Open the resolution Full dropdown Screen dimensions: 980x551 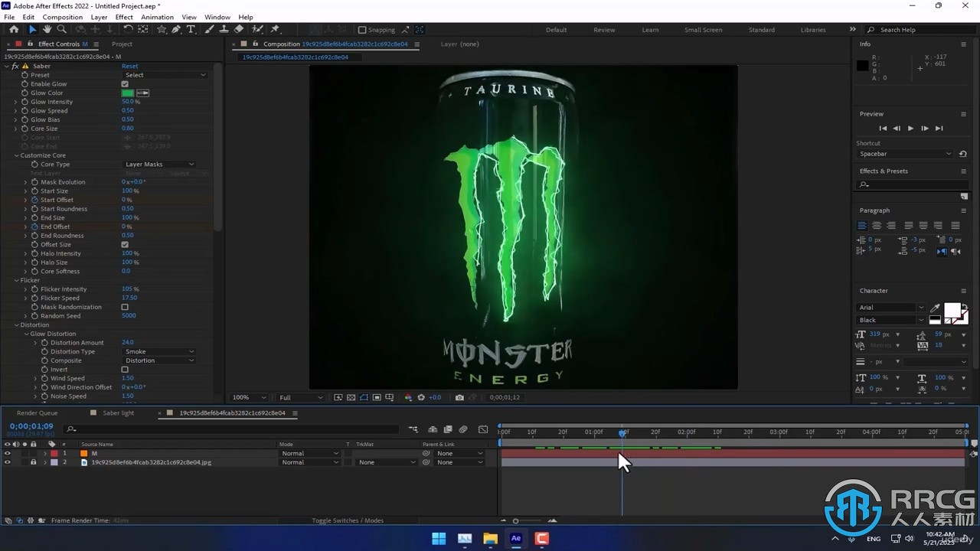pyautogui.click(x=301, y=398)
